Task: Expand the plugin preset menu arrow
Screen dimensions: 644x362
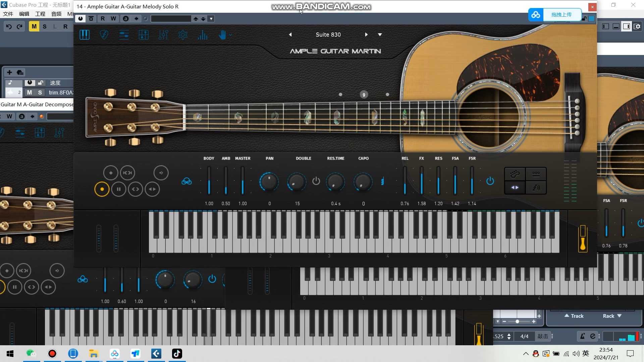Action: pyautogui.click(x=211, y=19)
